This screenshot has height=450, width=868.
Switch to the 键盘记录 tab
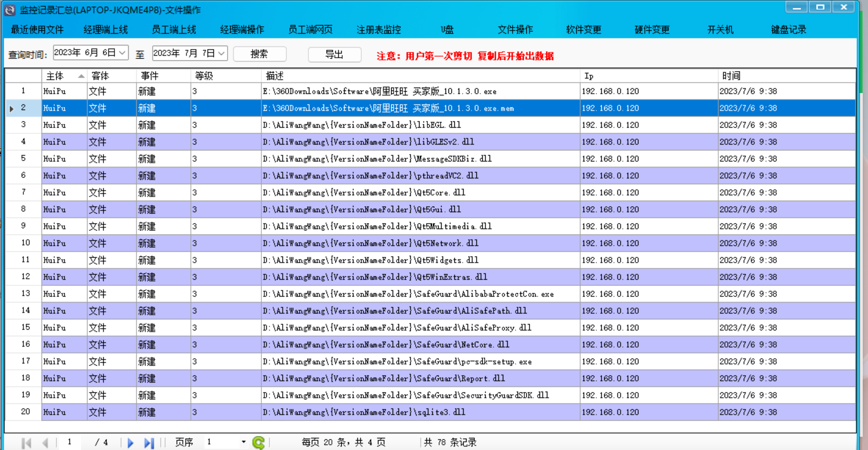[788, 29]
